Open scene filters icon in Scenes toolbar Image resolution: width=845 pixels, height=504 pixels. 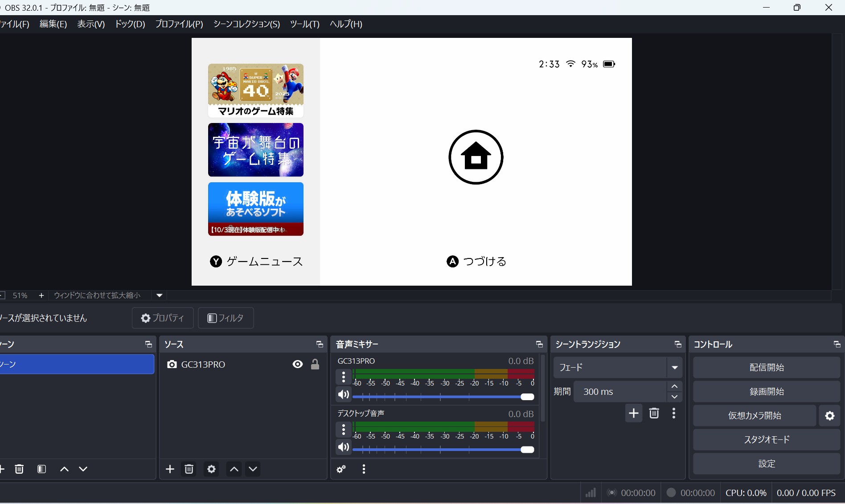tap(42, 469)
